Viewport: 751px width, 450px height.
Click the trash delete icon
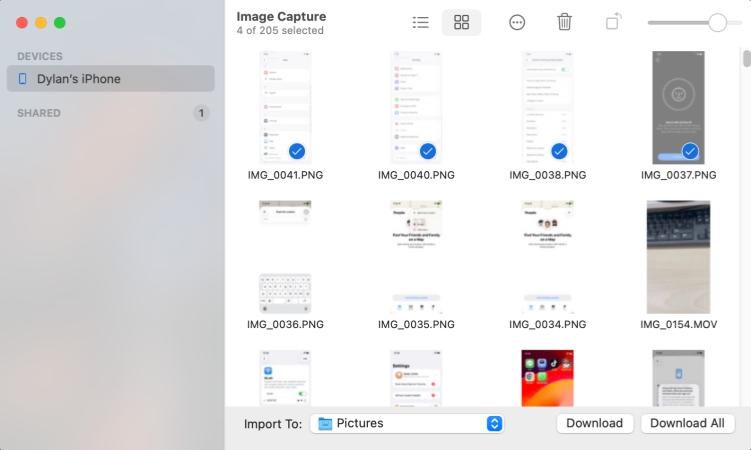(x=564, y=22)
